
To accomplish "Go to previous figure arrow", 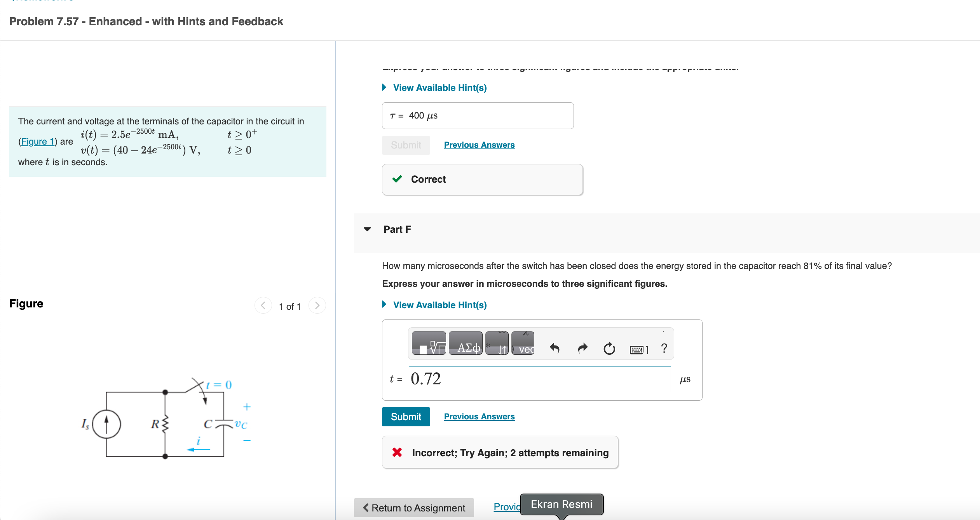I will point(263,305).
